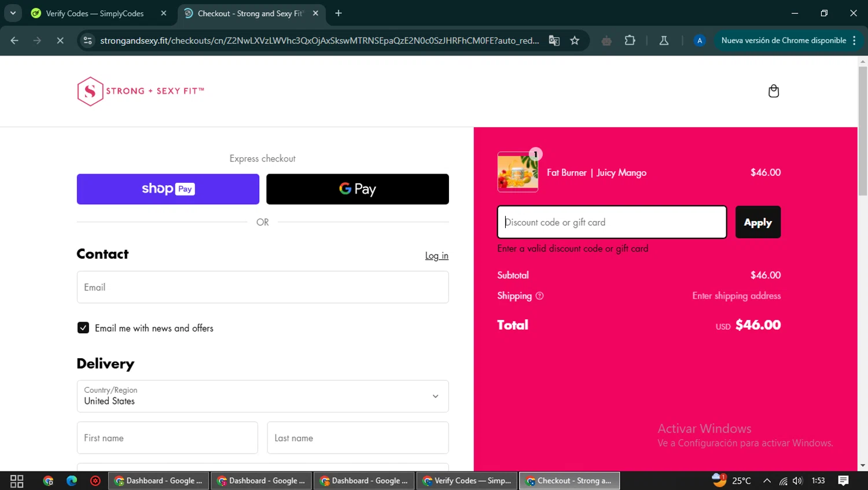Apply the discount code

758,222
